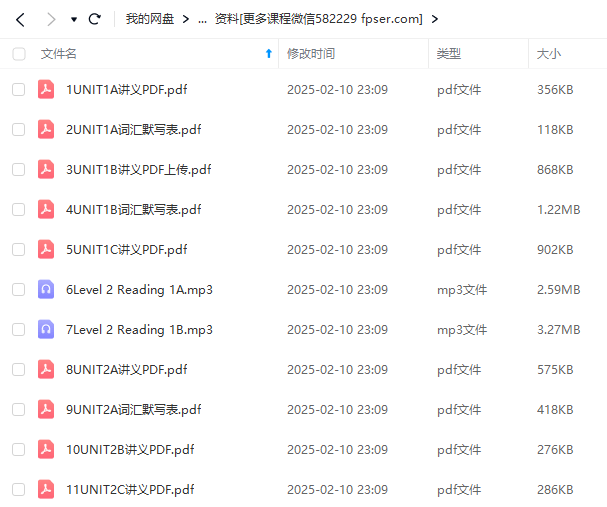Check the box for 8UNIT2A讲义PDF.pdf
The height and width of the screenshot is (507, 607).
point(19,370)
